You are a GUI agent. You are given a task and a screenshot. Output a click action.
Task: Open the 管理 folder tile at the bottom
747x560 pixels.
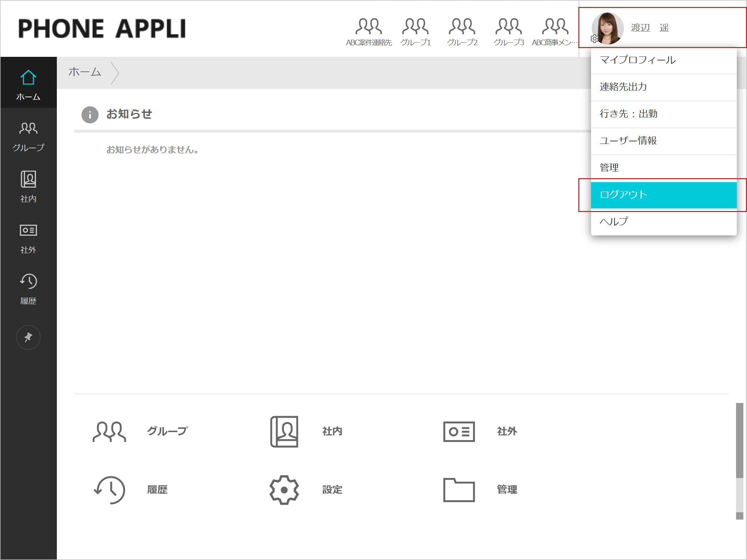[459, 490]
